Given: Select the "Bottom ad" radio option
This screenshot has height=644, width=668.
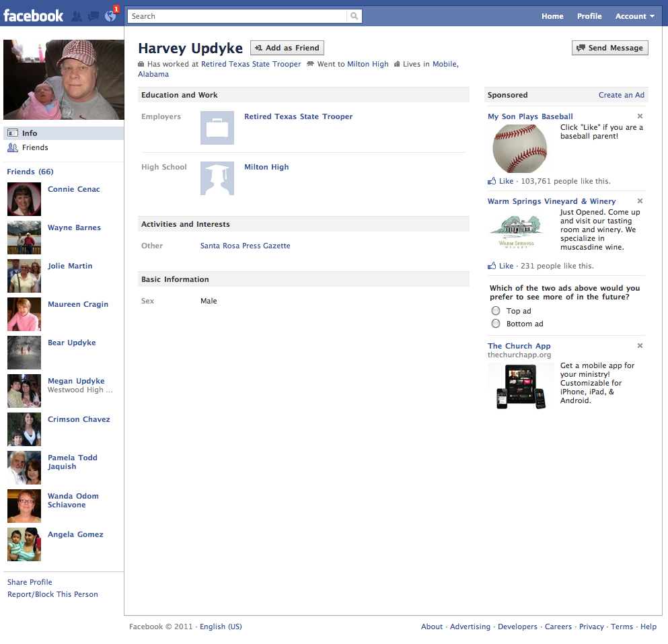Looking at the screenshot, I should click(496, 324).
